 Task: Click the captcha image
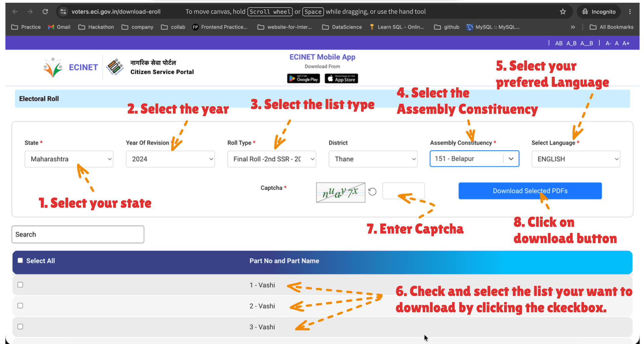(x=340, y=192)
